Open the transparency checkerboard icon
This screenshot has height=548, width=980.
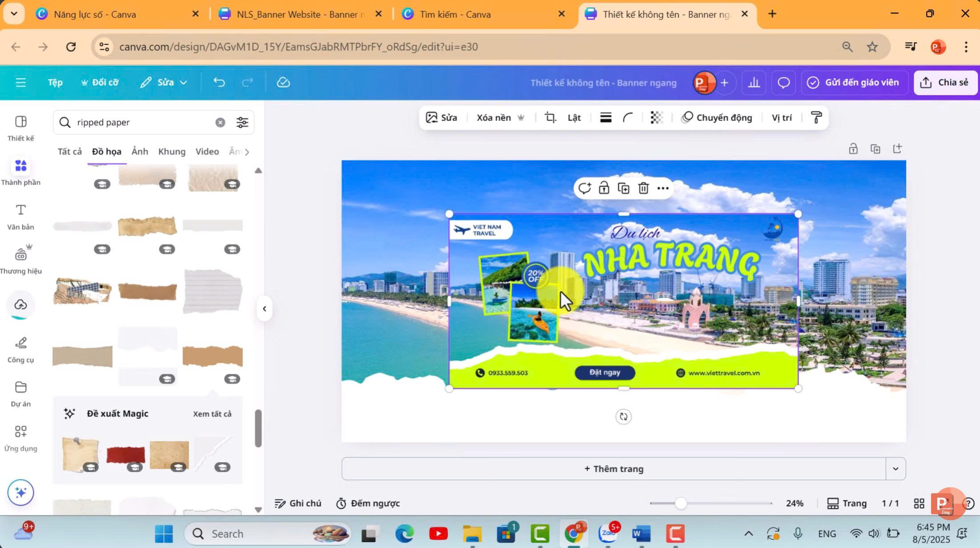tap(657, 117)
